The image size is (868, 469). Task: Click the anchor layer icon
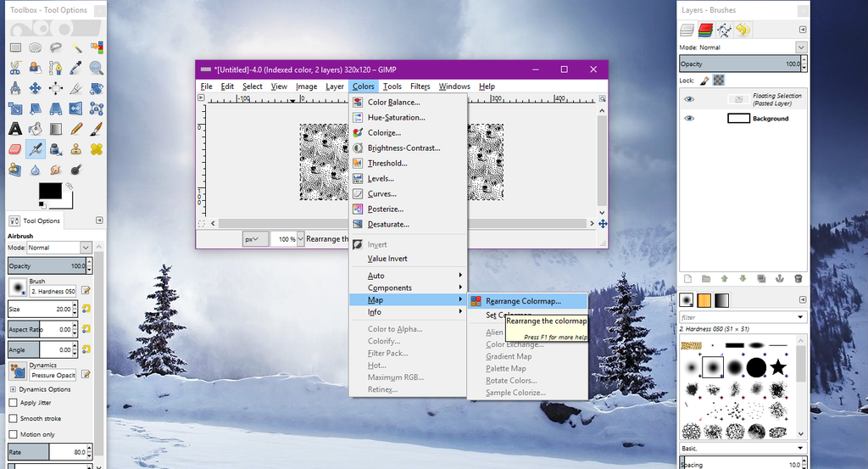(780, 278)
